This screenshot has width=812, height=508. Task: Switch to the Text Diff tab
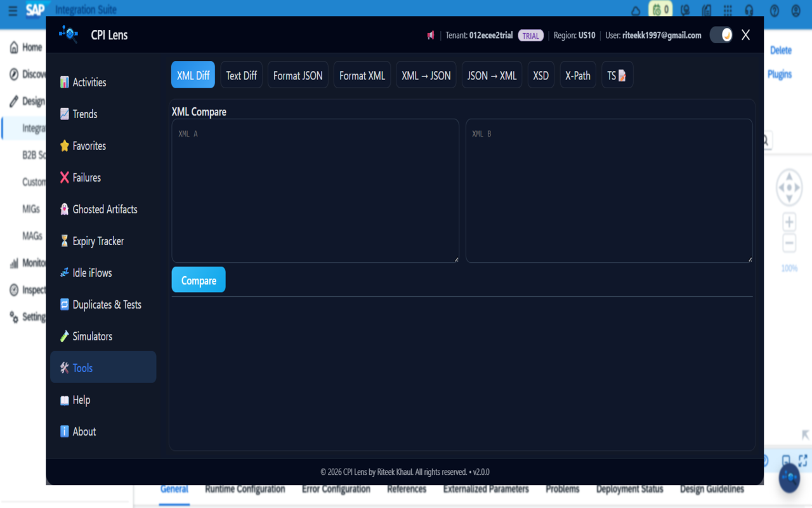[241, 74]
